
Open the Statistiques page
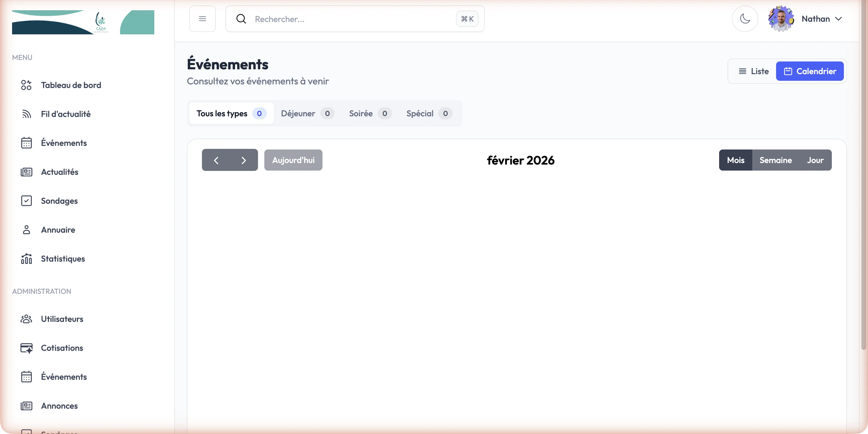click(63, 259)
